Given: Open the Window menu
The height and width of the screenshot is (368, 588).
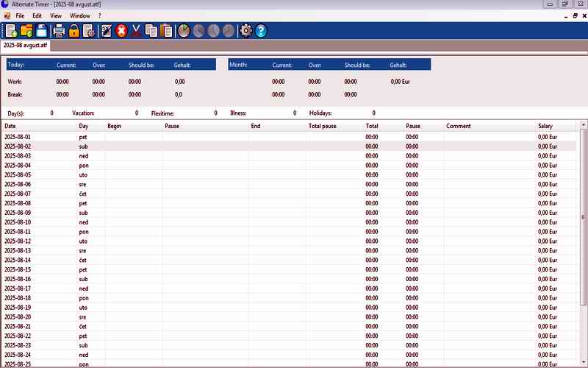Looking at the screenshot, I should [x=80, y=15].
